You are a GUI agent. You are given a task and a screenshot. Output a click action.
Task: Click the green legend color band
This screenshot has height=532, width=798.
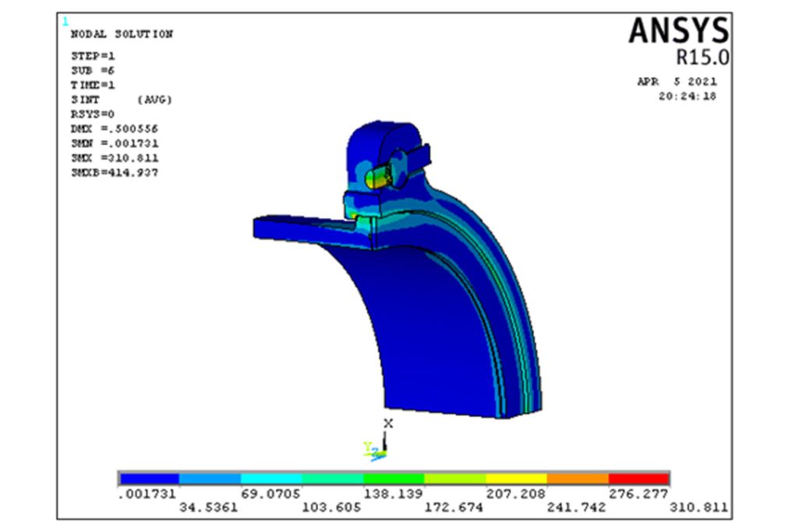394,478
